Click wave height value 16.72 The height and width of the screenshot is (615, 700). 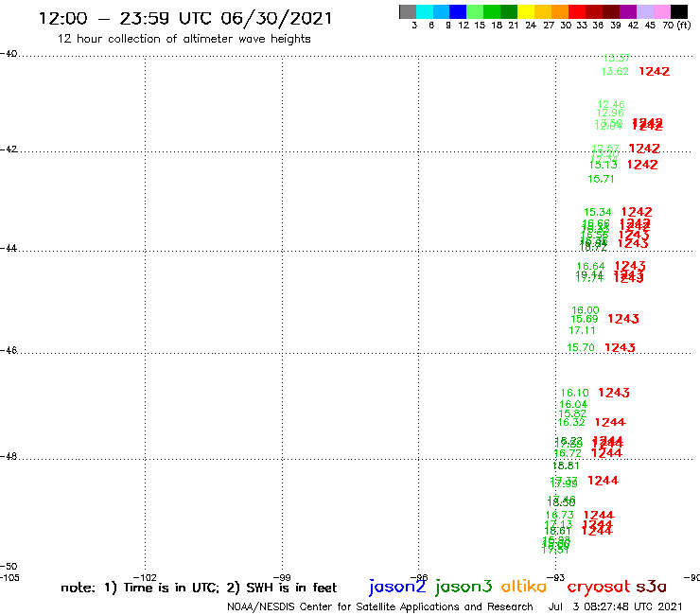568,454
